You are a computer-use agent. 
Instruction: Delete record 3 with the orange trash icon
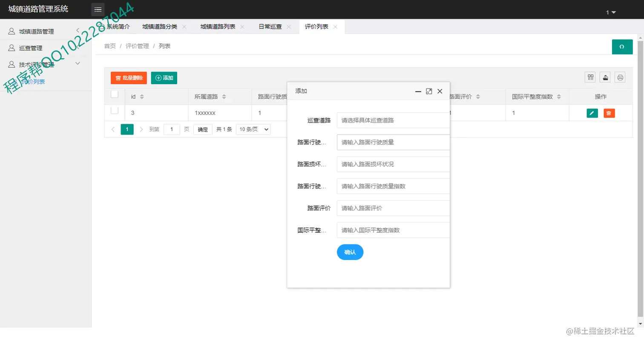click(609, 113)
